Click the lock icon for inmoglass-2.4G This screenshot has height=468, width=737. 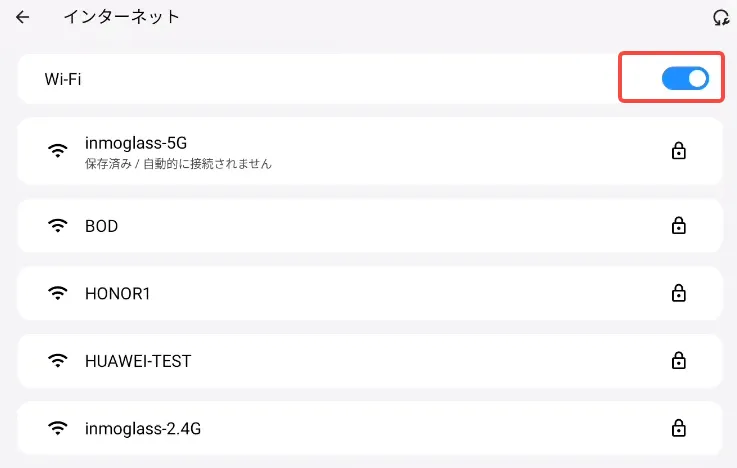click(x=678, y=428)
